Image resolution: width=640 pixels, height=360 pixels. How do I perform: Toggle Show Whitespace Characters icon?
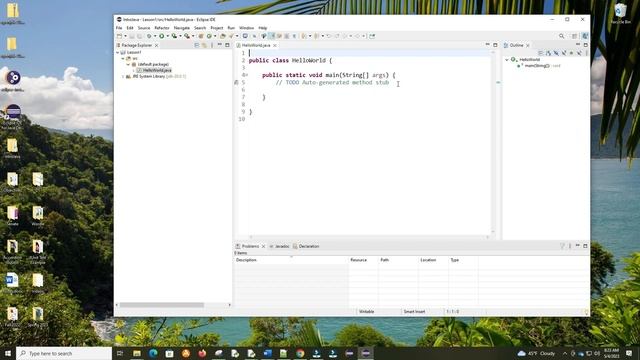(294, 36)
